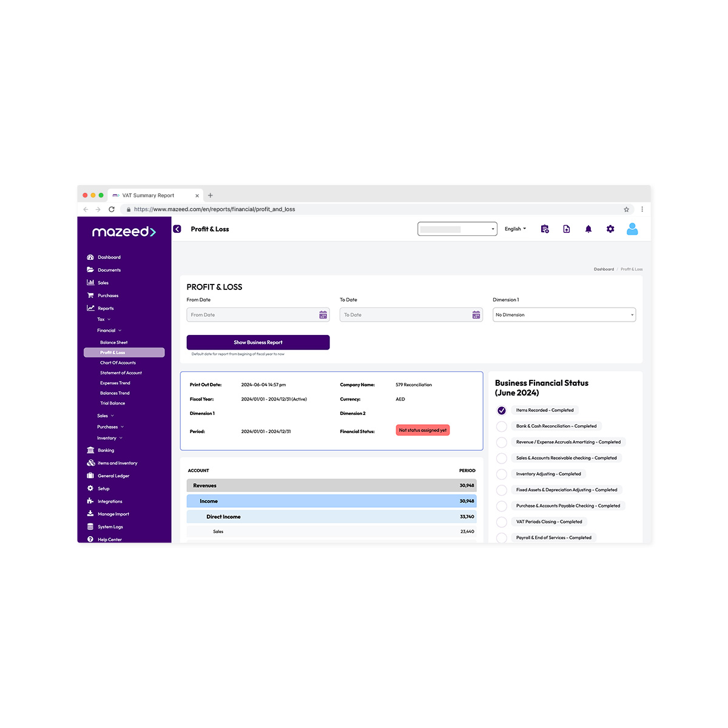Check Fixed Assets & Depreciation Adjusting - Completed

pyautogui.click(x=502, y=490)
